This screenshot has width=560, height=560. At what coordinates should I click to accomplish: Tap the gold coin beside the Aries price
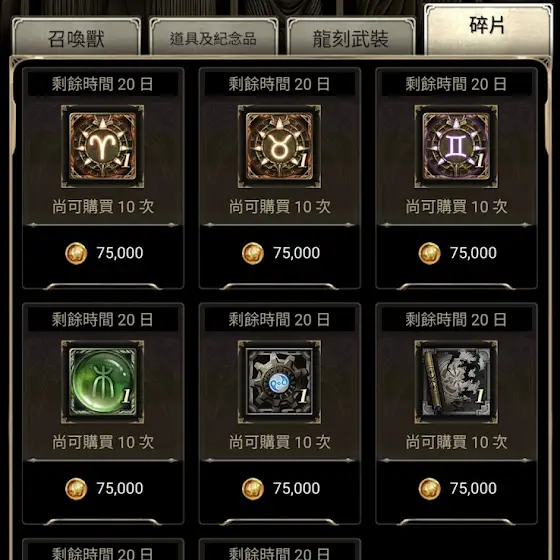point(76,253)
